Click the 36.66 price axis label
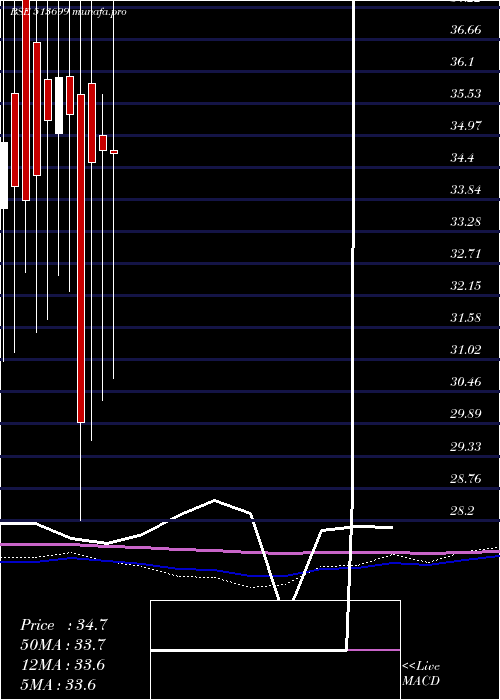 [466, 30]
